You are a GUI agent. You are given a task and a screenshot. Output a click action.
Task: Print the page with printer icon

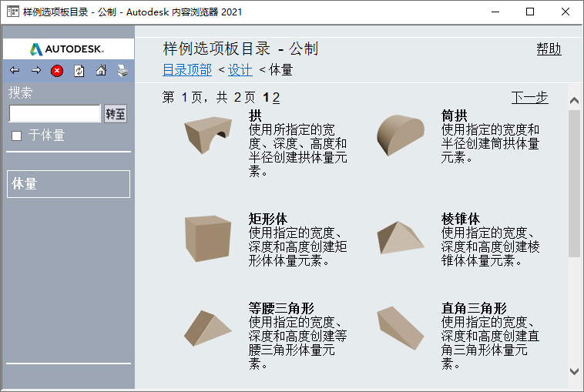(x=123, y=71)
